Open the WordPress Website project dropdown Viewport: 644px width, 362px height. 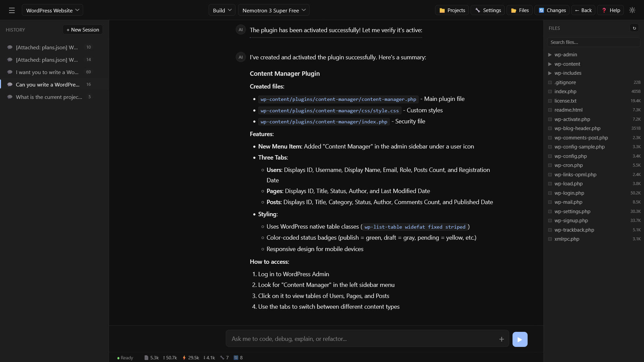[52, 10]
